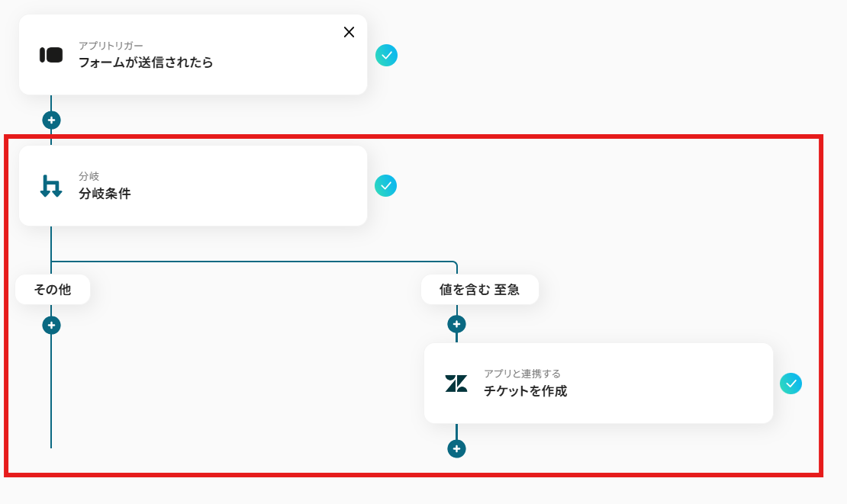847x504 pixels.
Task: Click the チケットを作成 title text
Action: [x=524, y=390]
